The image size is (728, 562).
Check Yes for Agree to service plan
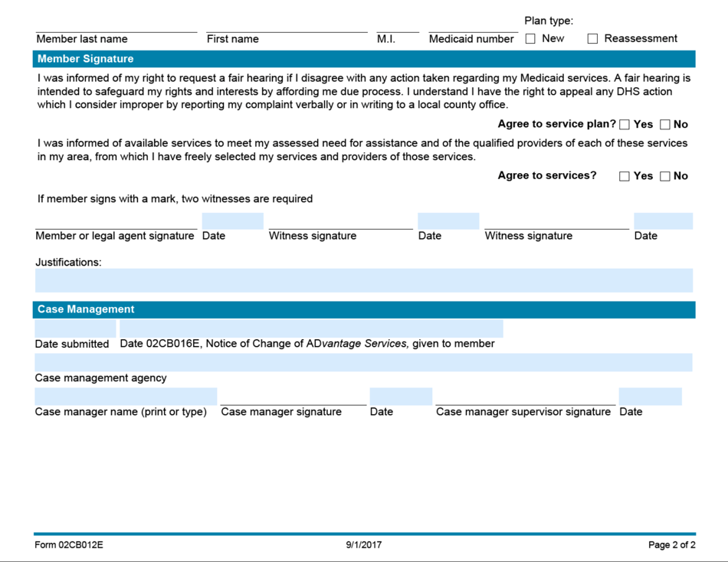[625, 123]
